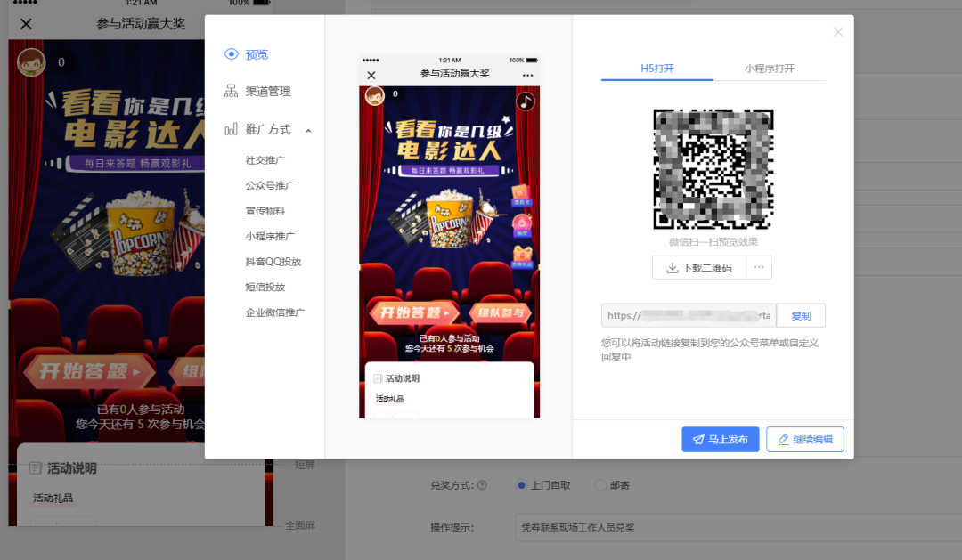
Task: Select the 上门自取 radio option
Action: [521, 485]
